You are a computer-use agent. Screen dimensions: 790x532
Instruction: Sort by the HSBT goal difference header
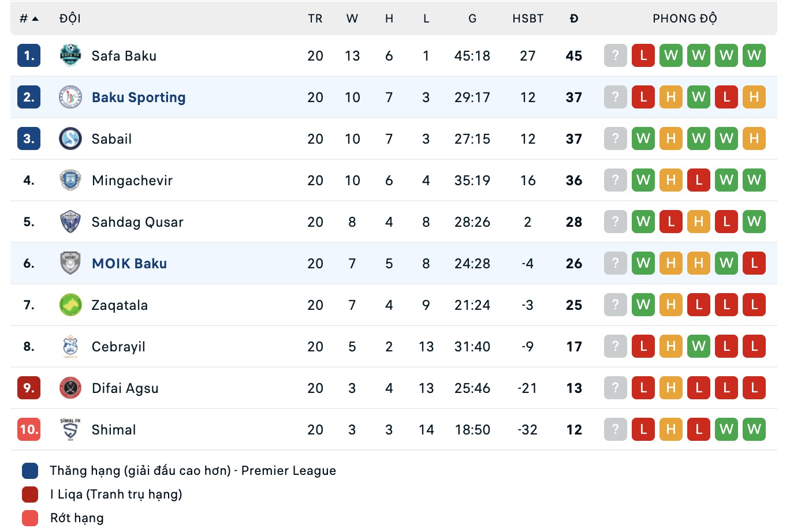tap(528, 18)
